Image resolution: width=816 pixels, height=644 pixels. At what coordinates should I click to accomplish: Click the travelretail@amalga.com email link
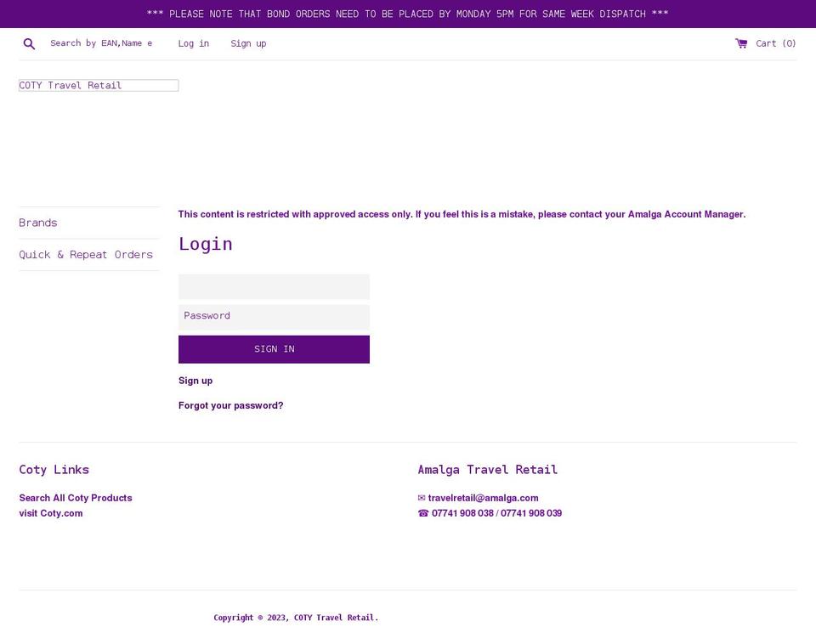[x=483, y=498]
